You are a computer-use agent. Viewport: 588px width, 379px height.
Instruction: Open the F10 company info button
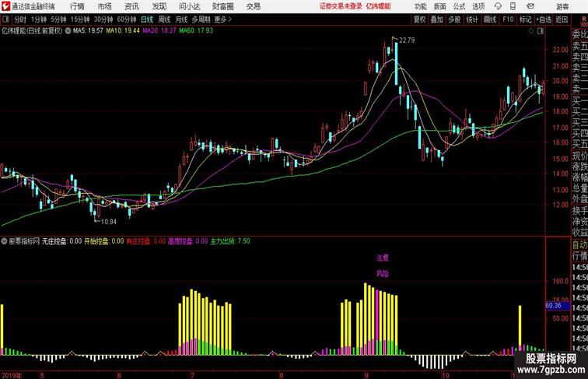click(508, 19)
